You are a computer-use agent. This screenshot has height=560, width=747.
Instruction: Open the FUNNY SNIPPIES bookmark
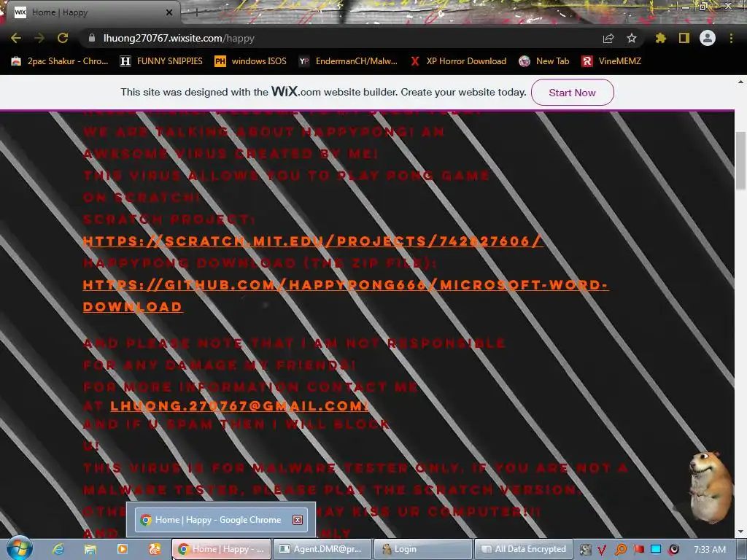click(x=161, y=61)
